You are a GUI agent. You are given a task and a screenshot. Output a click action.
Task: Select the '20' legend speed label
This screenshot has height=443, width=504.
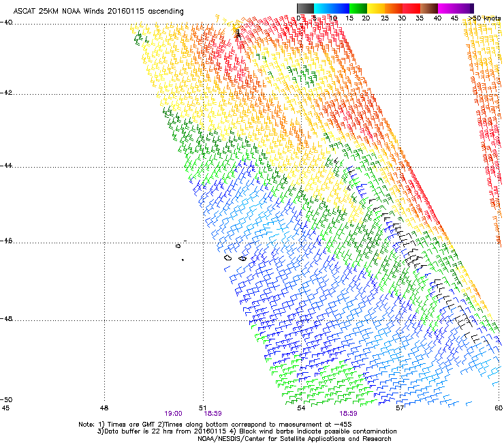366,18
